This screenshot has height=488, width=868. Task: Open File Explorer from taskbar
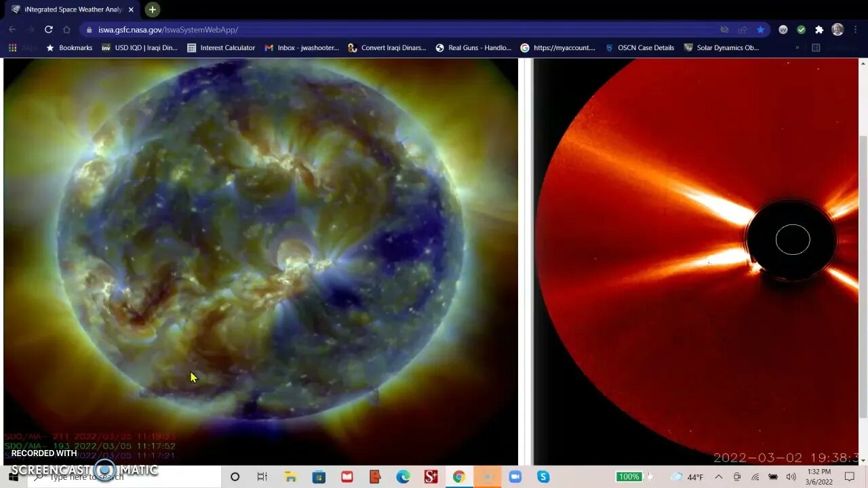click(291, 477)
